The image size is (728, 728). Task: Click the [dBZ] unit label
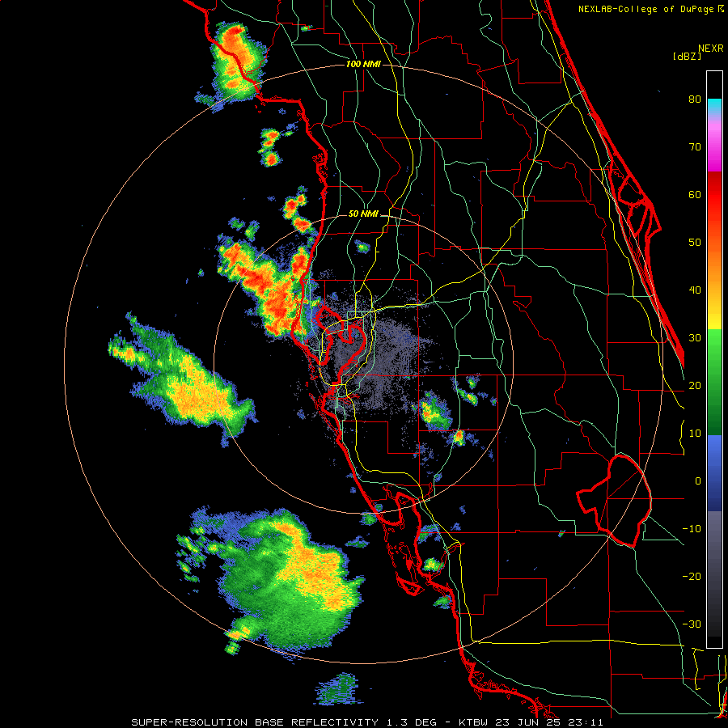[687, 57]
